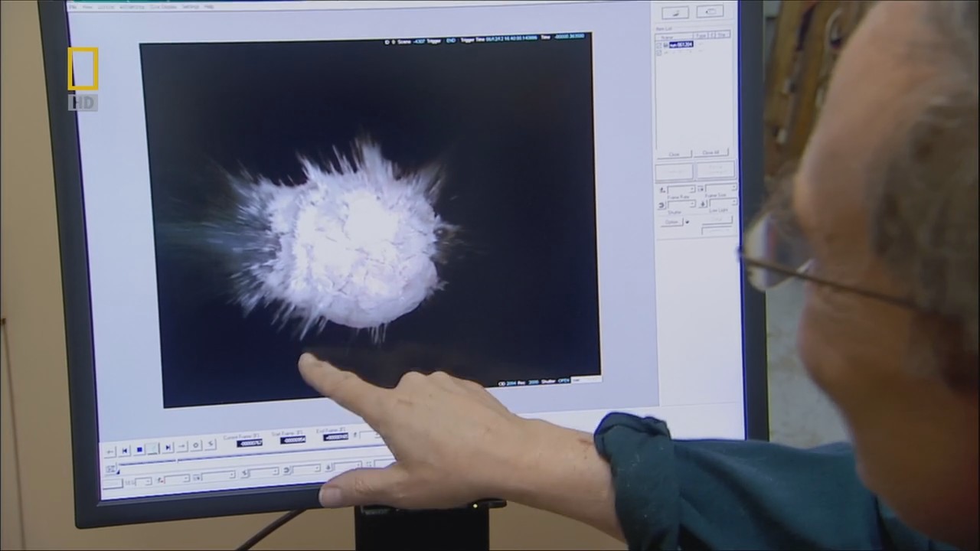Click the top-left button in right panel
Viewport: 980px width, 551px height.
[x=675, y=13]
